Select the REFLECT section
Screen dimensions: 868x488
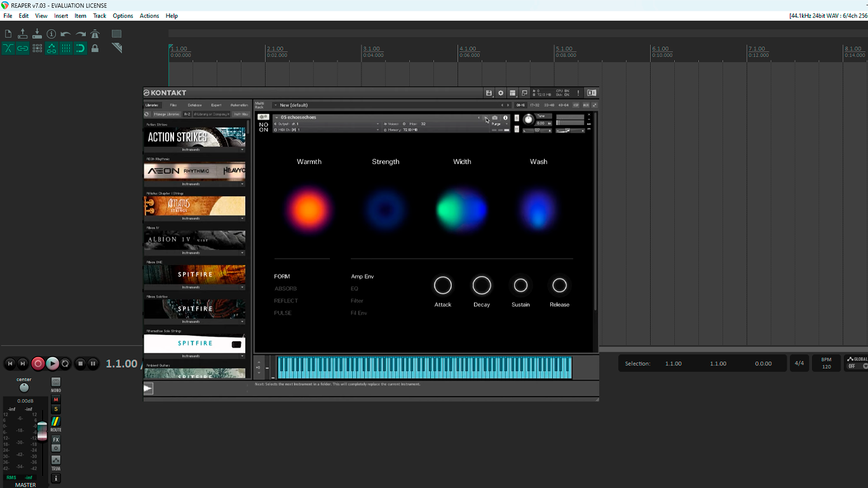pos(286,301)
